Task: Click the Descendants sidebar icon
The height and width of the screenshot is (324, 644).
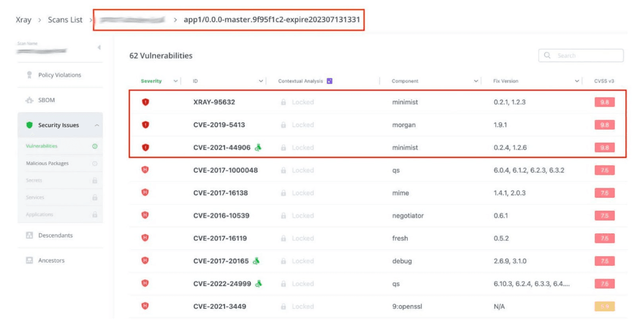Action: tap(29, 236)
